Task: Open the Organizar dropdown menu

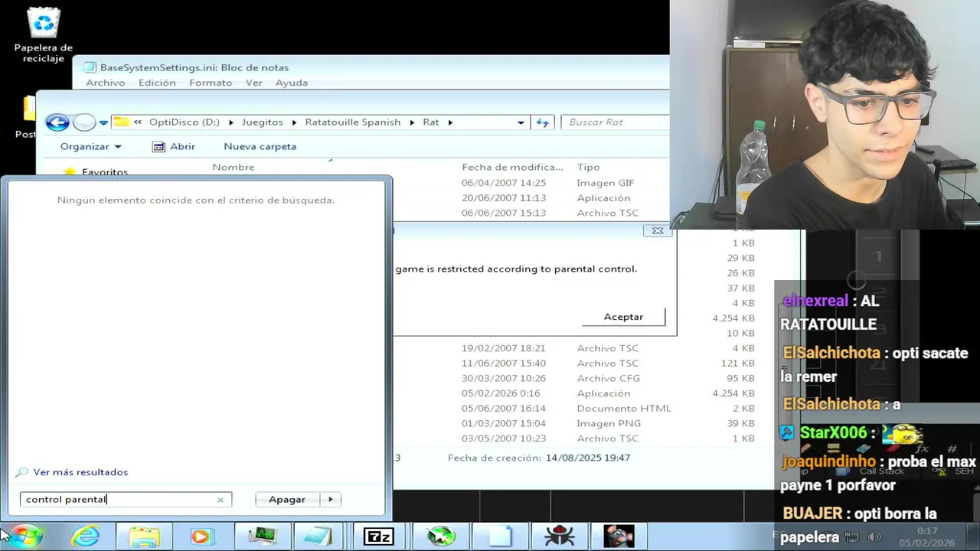Action: coord(90,146)
